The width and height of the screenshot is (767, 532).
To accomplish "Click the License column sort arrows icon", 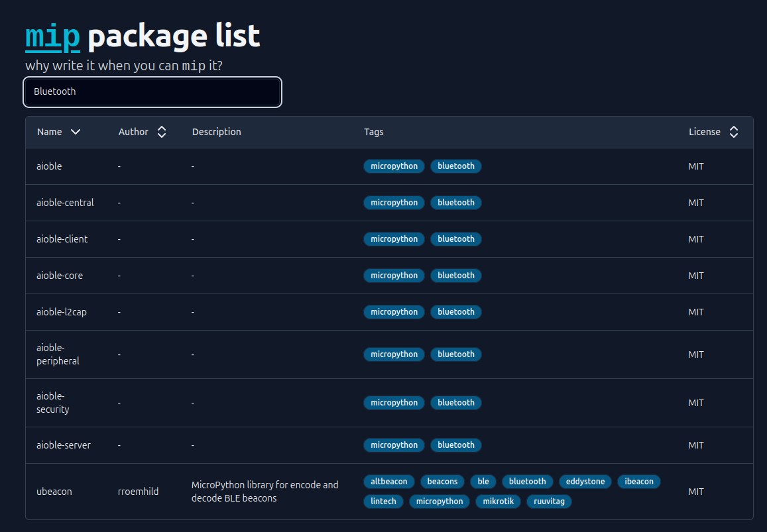I will click(x=734, y=132).
